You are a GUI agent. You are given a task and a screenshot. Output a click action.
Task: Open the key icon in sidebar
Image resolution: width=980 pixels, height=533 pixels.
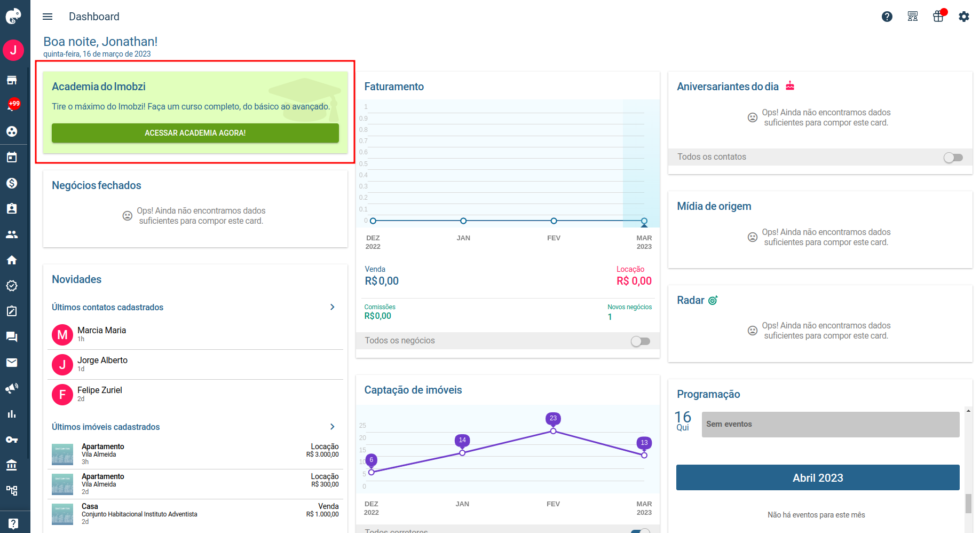12,440
